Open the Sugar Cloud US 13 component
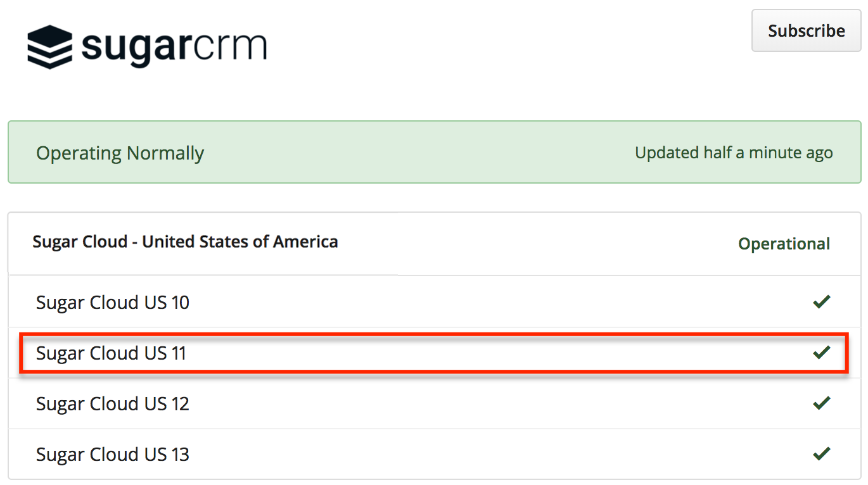Screen dimensions: 868x485 point(113,455)
